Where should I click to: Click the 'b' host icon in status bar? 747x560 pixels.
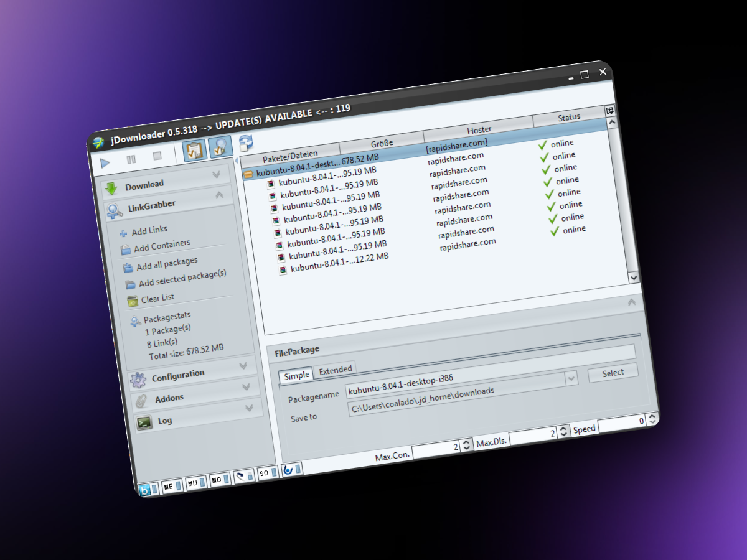point(144,490)
